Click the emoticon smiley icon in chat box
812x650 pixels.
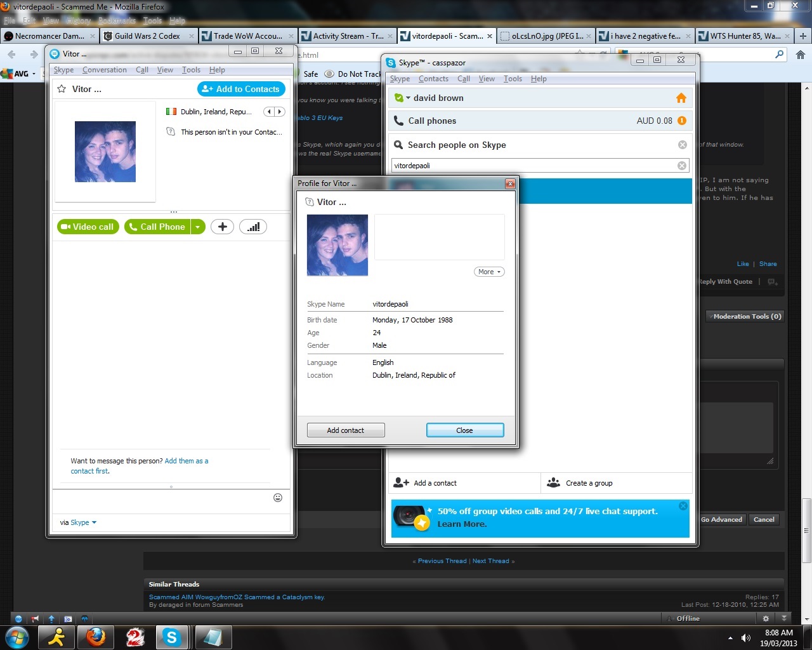tap(278, 498)
